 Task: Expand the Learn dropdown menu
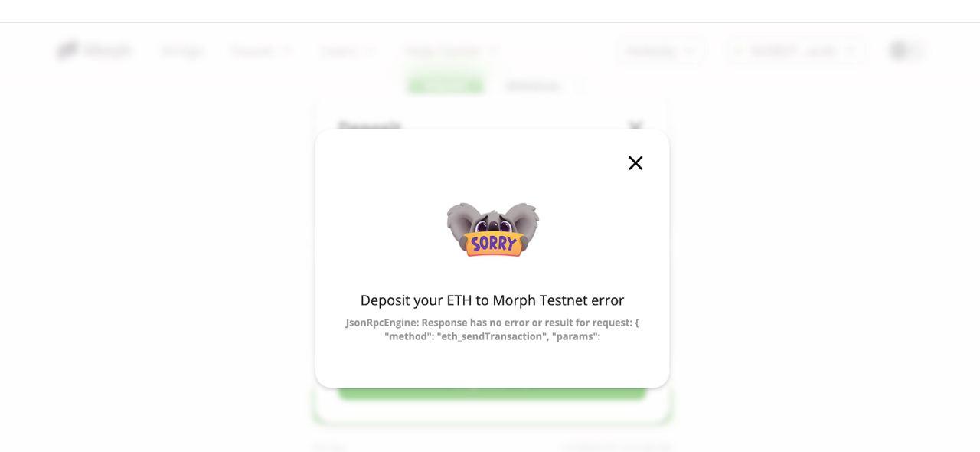coord(348,51)
